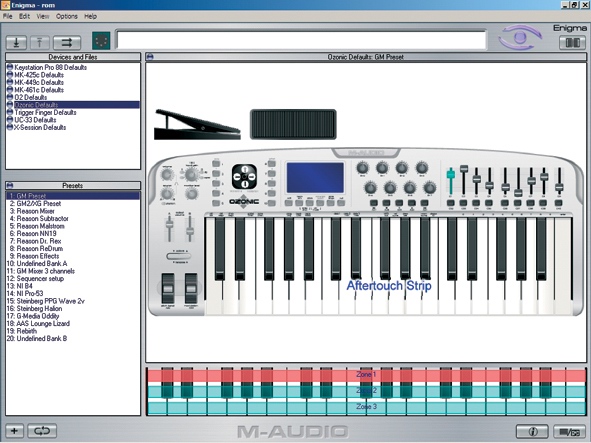Click the transfer double-arrow toolbar button
591x443 pixels.
[67, 43]
